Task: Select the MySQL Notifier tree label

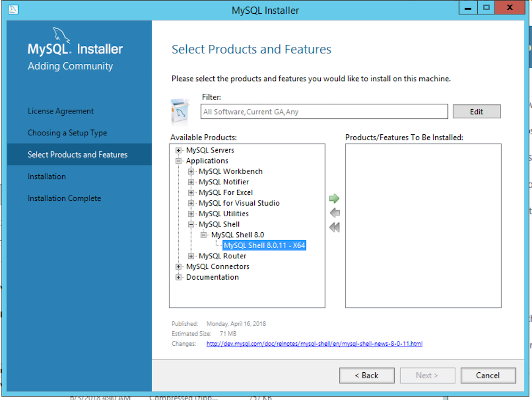Action: pos(224,182)
